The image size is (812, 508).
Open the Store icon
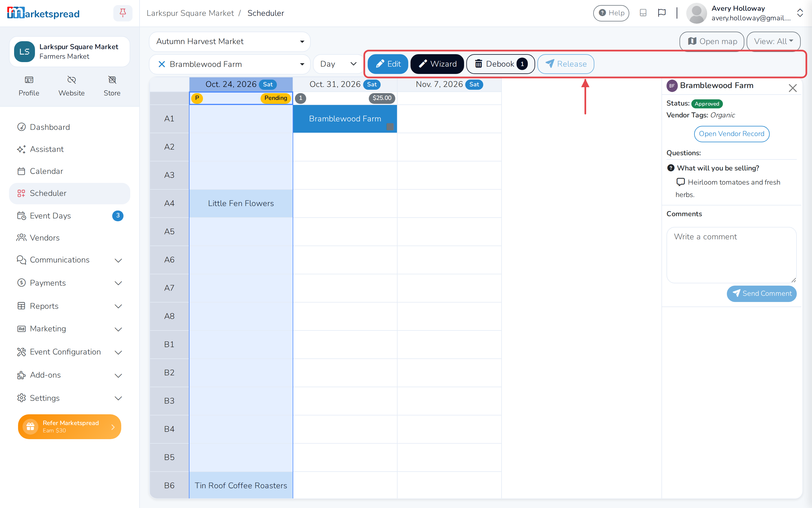112,86
